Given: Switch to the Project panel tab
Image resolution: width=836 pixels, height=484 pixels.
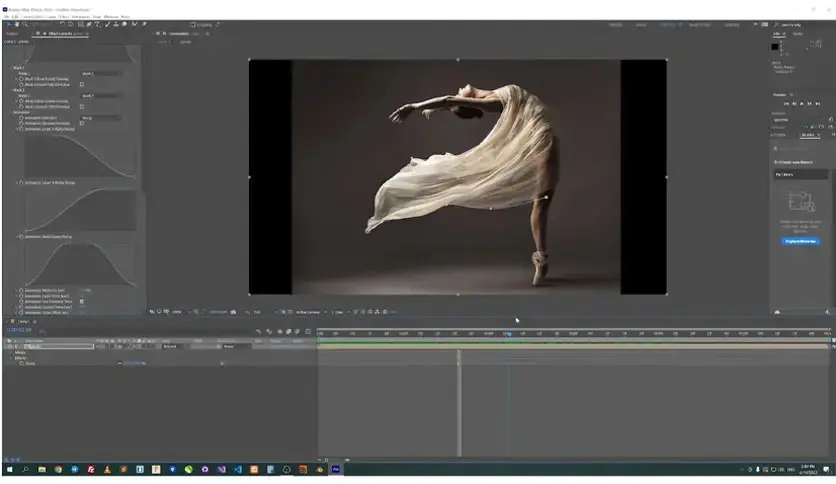Looking at the screenshot, I should point(12,34).
